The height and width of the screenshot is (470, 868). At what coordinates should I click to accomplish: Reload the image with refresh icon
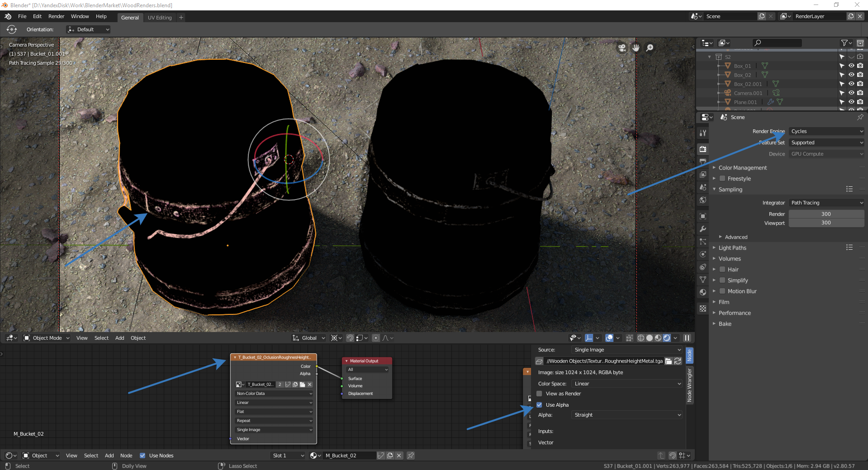pyautogui.click(x=678, y=361)
